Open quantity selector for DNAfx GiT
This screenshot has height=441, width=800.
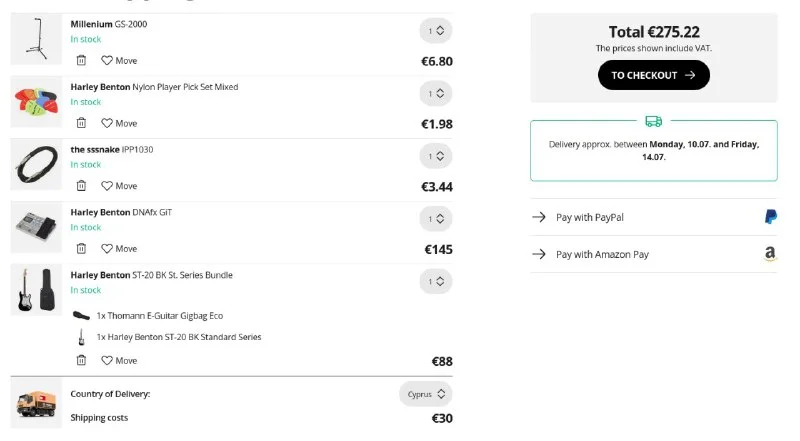[436, 219]
